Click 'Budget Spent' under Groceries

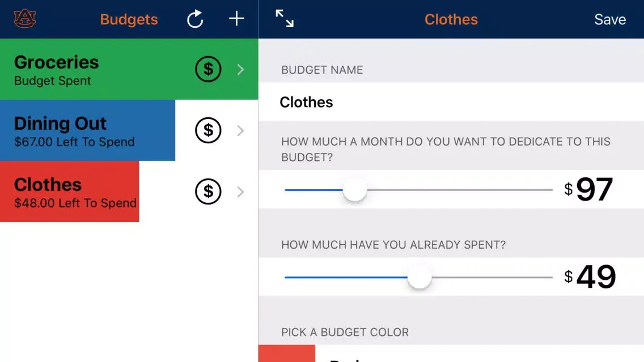click(x=53, y=81)
